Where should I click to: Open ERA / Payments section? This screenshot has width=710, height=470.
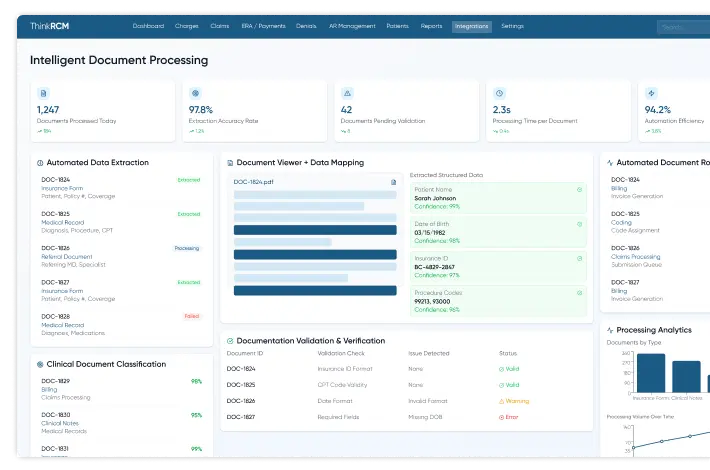tap(263, 26)
